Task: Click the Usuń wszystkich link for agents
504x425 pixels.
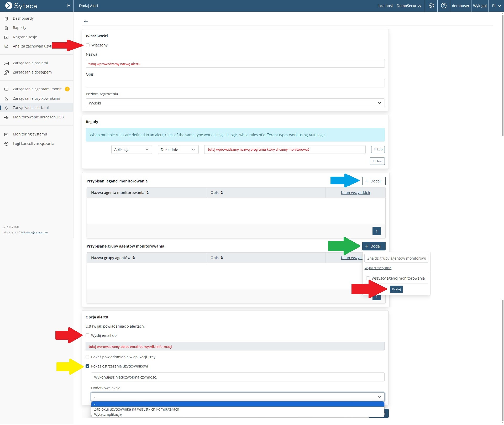Action: click(x=355, y=193)
